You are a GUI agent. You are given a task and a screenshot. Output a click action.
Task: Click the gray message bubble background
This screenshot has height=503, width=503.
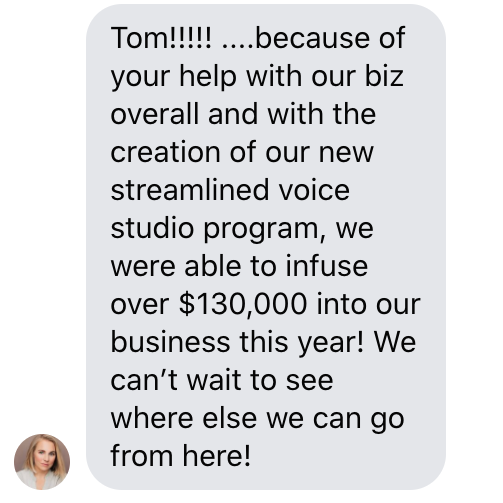pyautogui.click(x=266, y=247)
